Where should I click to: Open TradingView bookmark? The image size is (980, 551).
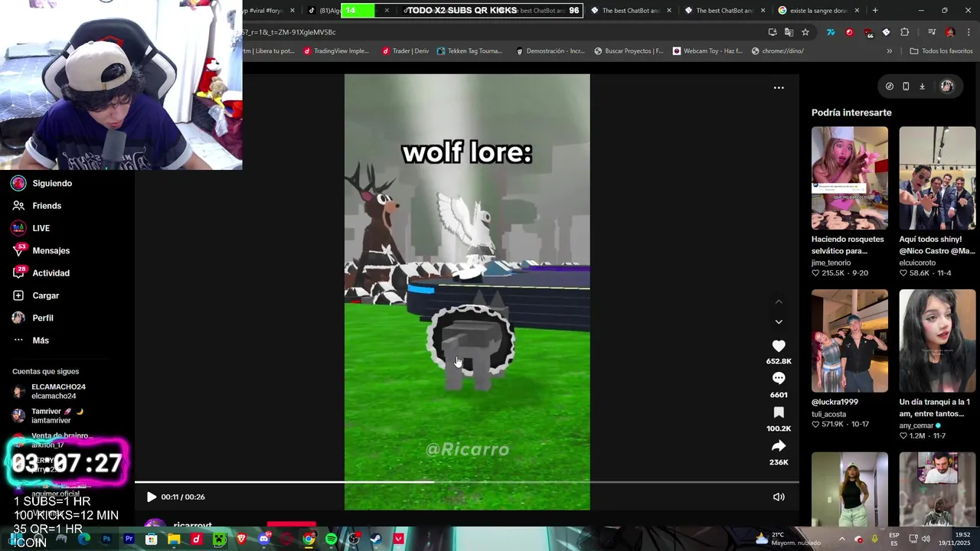pos(336,51)
